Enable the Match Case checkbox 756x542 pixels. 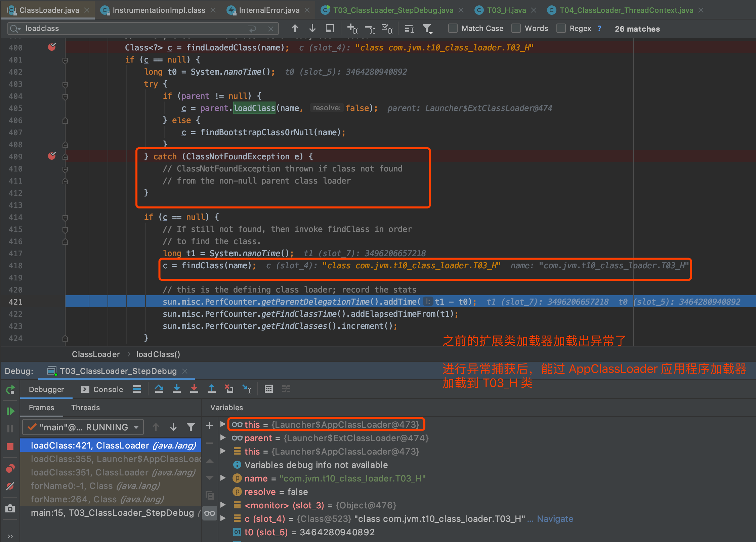click(453, 29)
